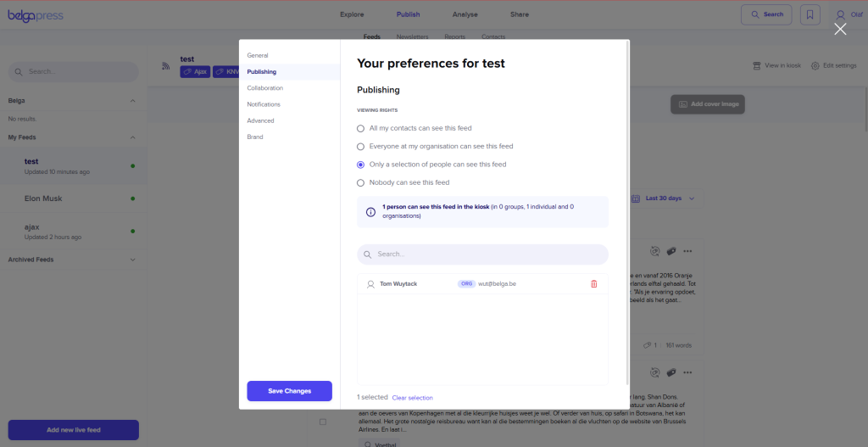This screenshot has height=447, width=868.
Task: Select 'Nobody can see this feed' option
Action: (x=361, y=182)
